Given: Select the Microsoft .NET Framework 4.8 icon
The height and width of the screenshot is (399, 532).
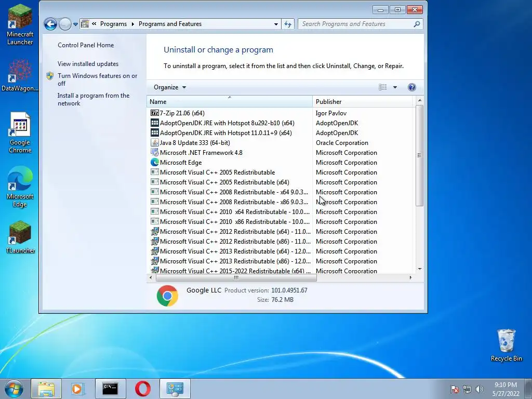Looking at the screenshot, I should tap(154, 153).
